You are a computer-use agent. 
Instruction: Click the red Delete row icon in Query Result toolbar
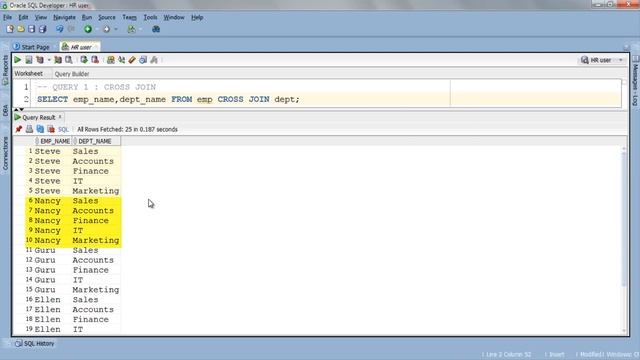51,129
